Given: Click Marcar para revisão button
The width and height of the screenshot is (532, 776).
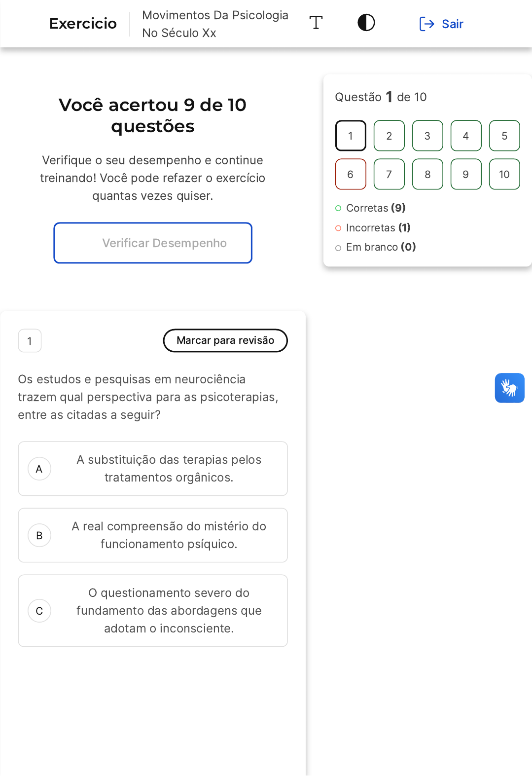Looking at the screenshot, I should tap(225, 340).
